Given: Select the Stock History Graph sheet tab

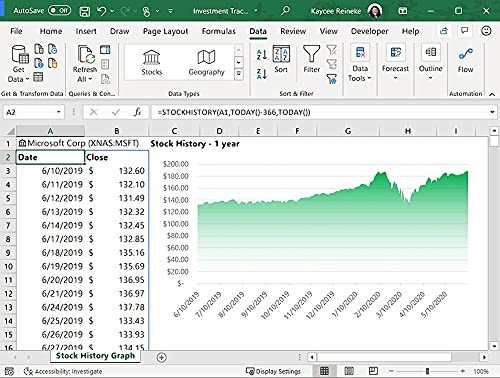Looking at the screenshot, I should tap(95, 356).
